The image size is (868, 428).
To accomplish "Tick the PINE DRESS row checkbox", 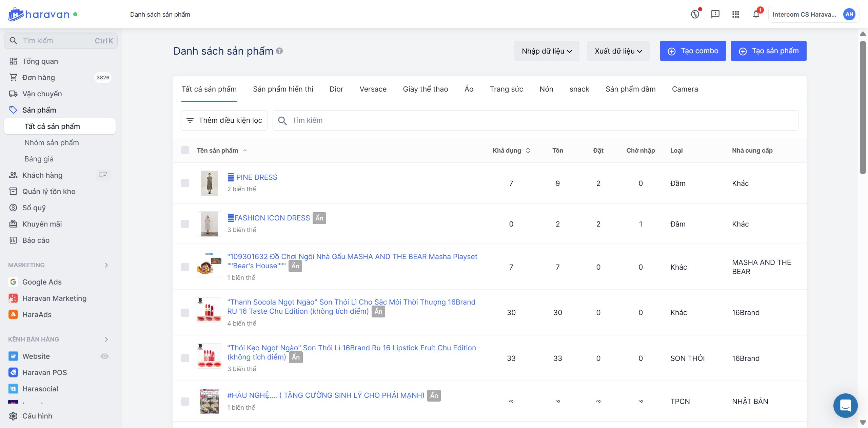I will [185, 183].
